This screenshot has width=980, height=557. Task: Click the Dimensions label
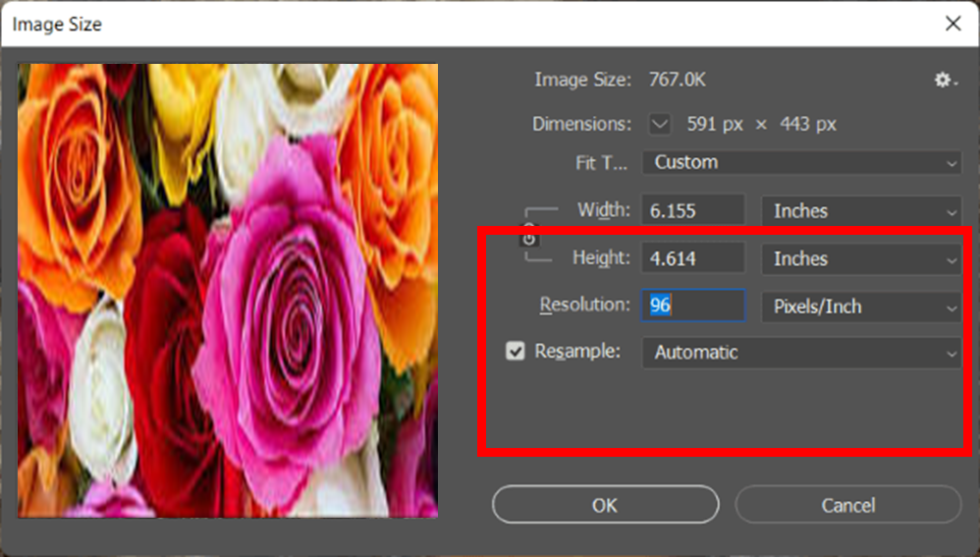pos(582,124)
